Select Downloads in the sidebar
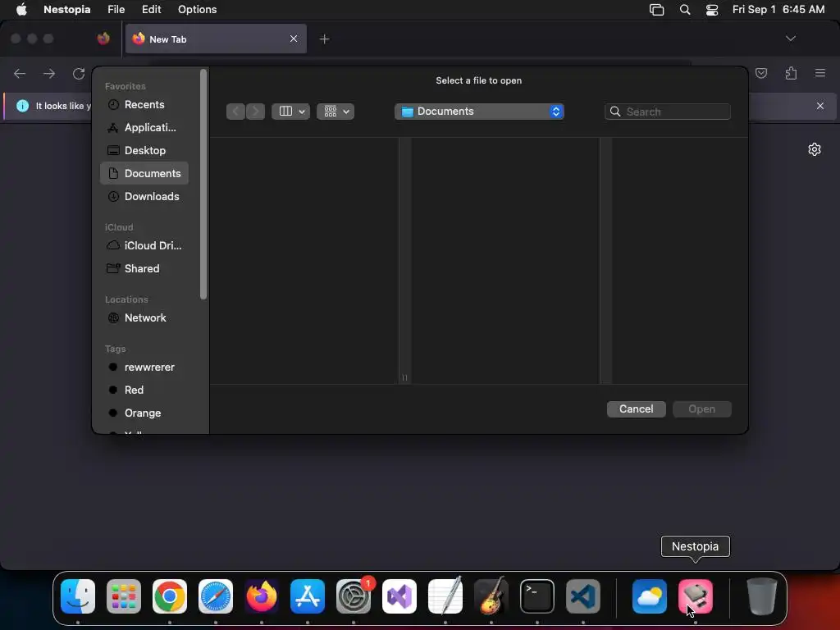 click(144, 196)
